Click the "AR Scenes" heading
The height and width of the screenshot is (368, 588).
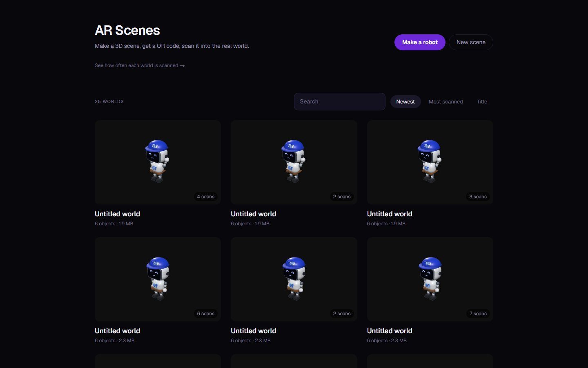tap(127, 30)
